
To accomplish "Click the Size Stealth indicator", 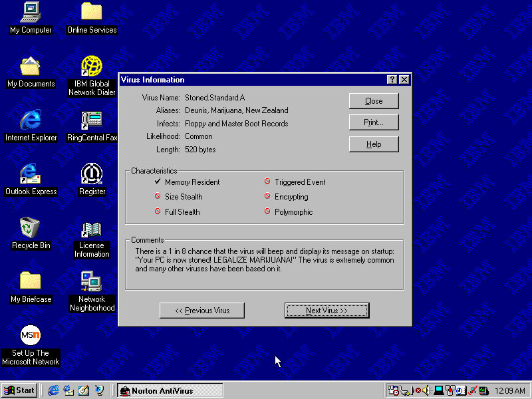I will 158,197.
